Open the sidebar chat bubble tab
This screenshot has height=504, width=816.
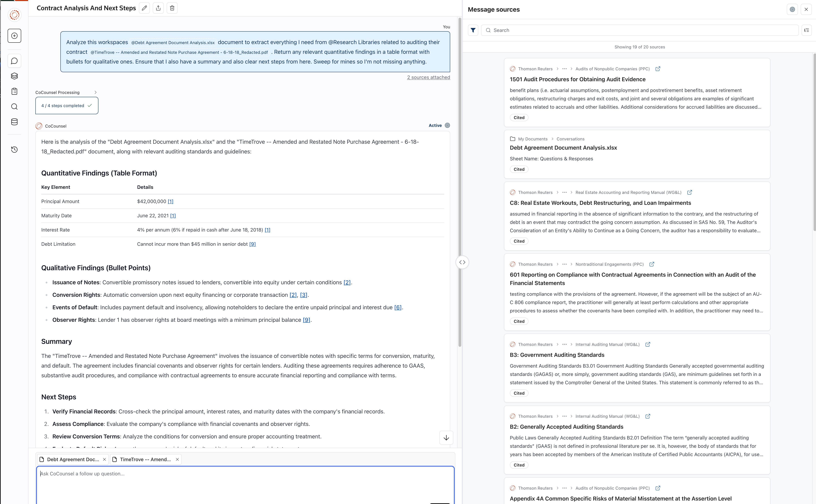pyautogui.click(x=14, y=61)
